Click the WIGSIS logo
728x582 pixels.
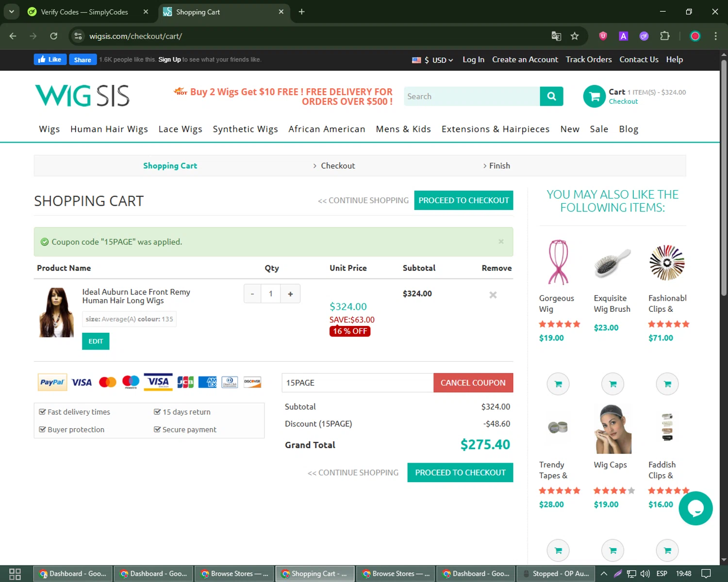(x=82, y=96)
